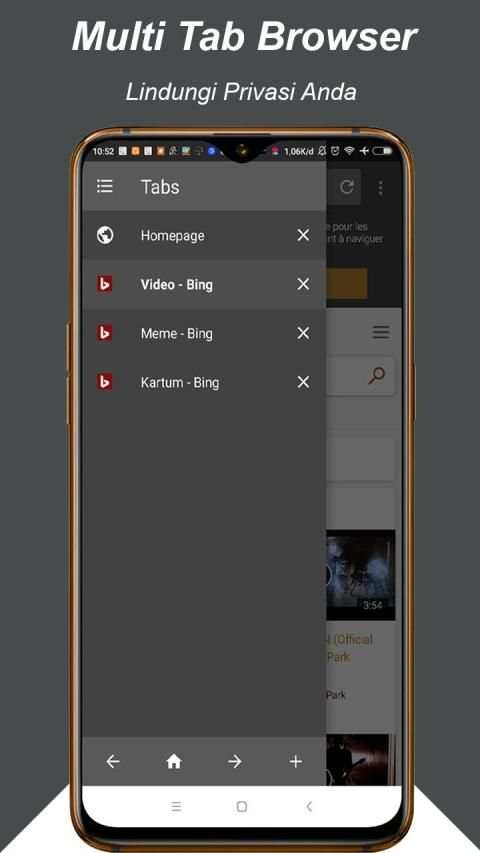This screenshot has width=480, height=853.
Task: Close the Meme - Bing tab
Action: (303, 333)
